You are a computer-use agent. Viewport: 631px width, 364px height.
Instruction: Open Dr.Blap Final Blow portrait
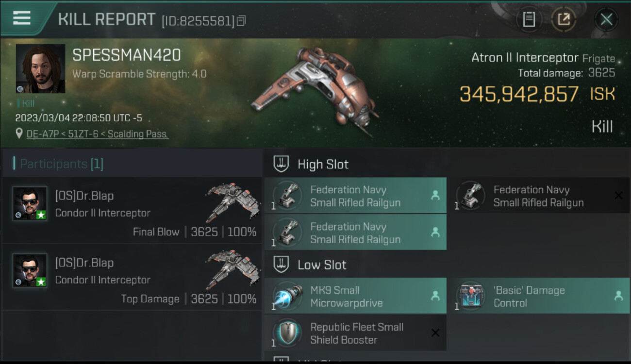pos(30,204)
